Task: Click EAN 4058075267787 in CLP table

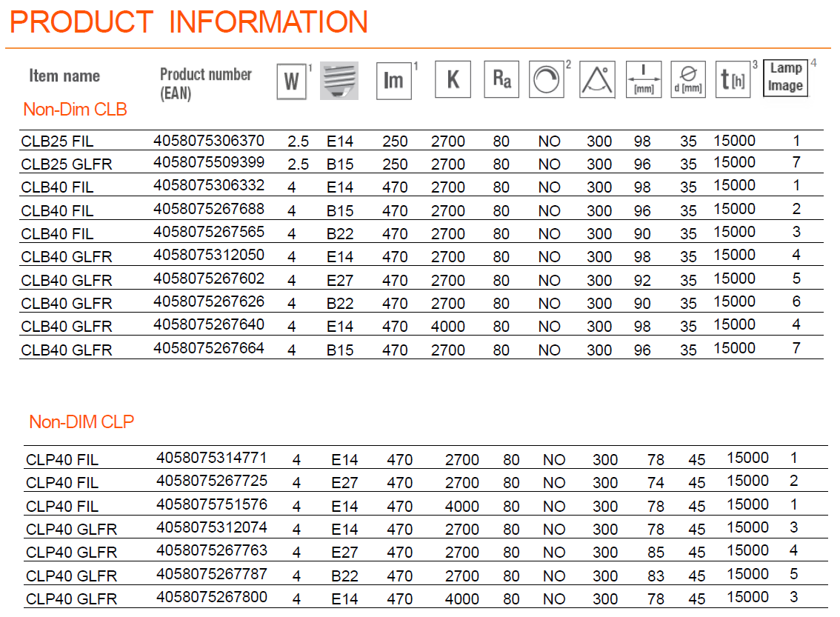Action: pos(212,574)
